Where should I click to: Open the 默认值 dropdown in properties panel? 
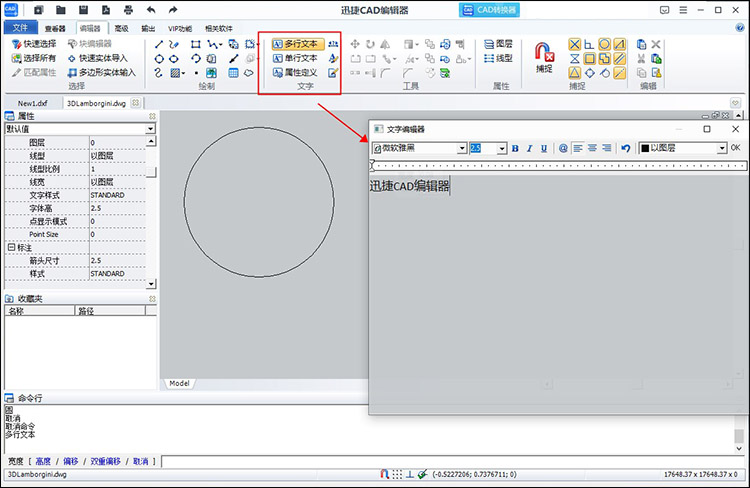click(151, 129)
